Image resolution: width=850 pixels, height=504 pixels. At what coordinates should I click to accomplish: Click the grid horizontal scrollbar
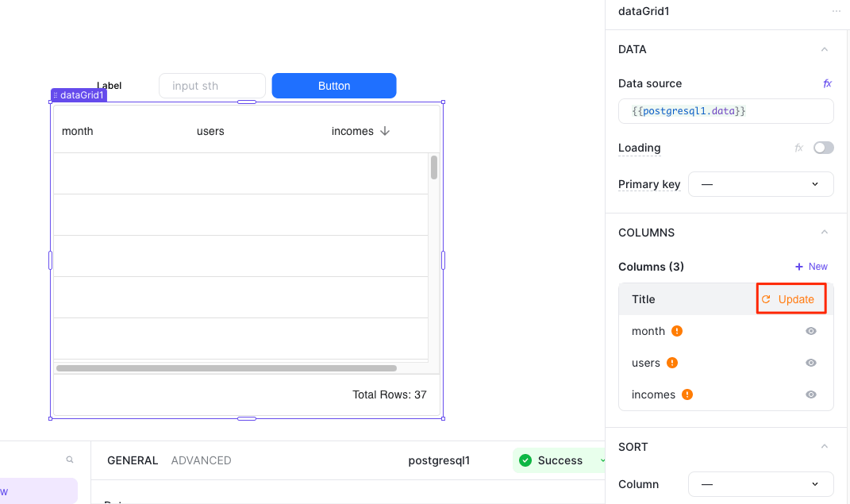pos(227,368)
